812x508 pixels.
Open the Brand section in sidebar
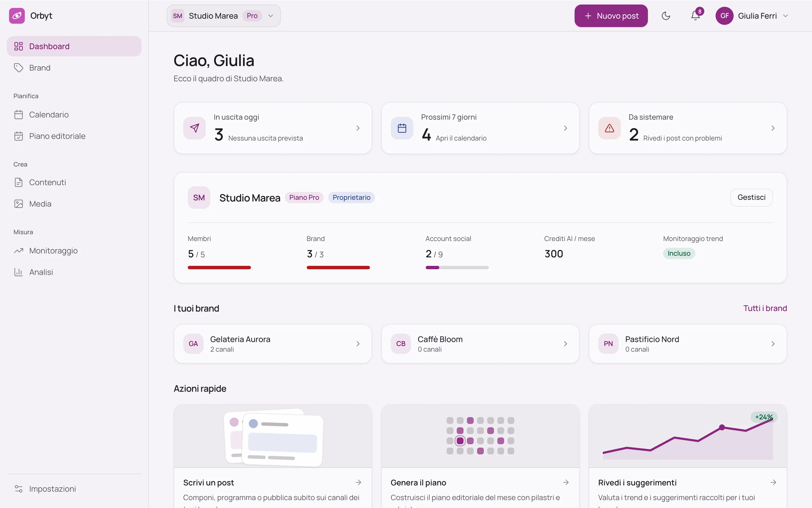point(74,68)
